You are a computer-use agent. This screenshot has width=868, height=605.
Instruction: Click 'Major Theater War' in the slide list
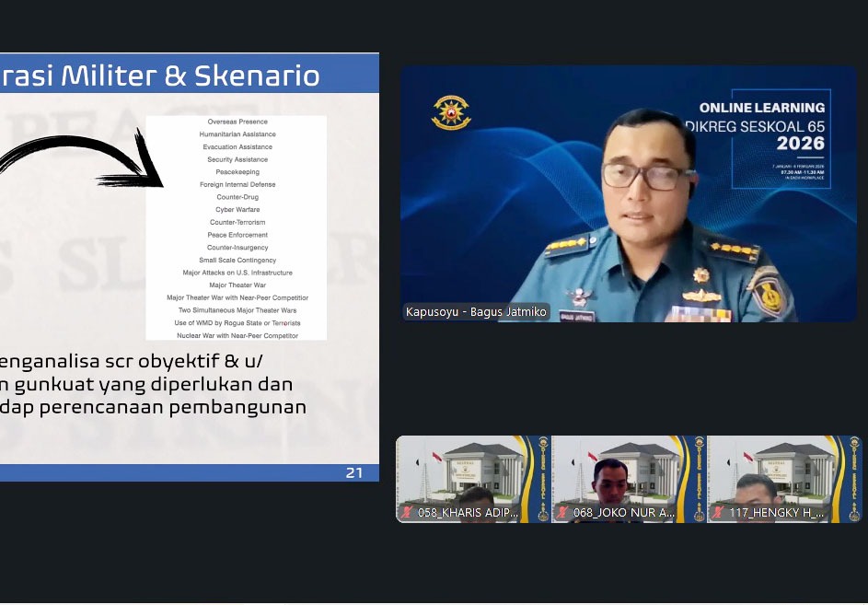[x=237, y=285]
